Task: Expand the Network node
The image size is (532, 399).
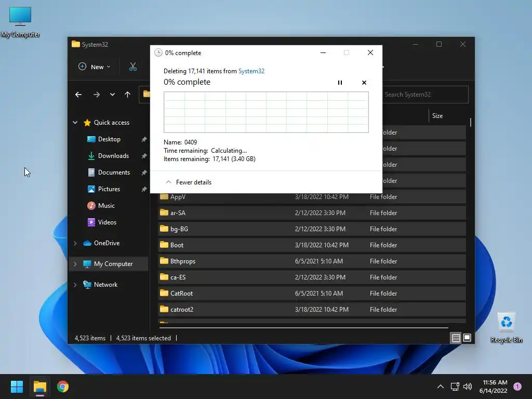Action: tap(75, 285)
